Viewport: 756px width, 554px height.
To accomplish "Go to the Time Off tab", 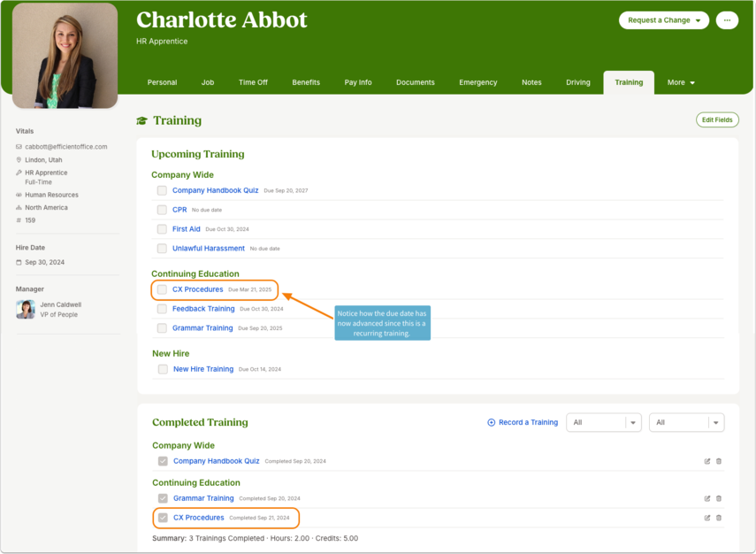I will tap(253, 82).
